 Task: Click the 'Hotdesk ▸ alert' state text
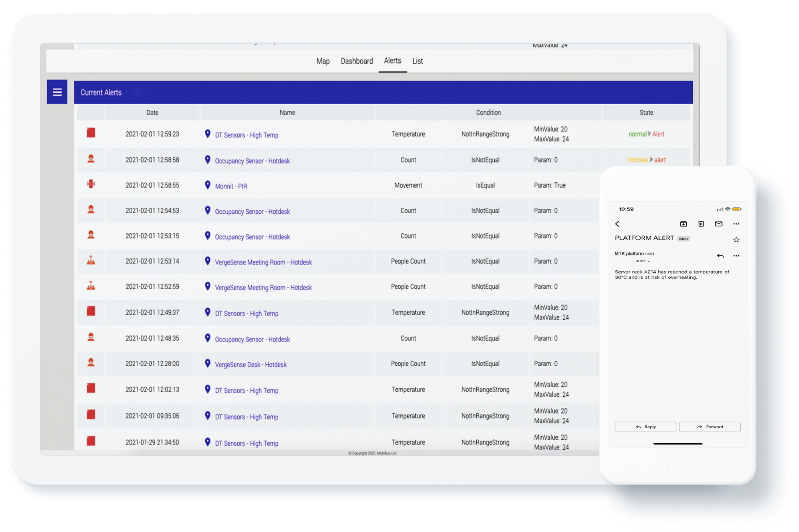pos(646,160)
